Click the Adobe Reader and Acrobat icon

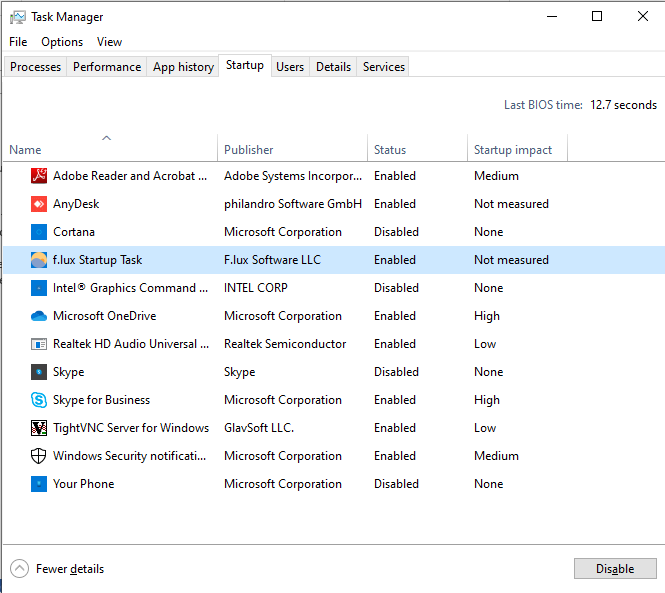[x=39, y=176]
